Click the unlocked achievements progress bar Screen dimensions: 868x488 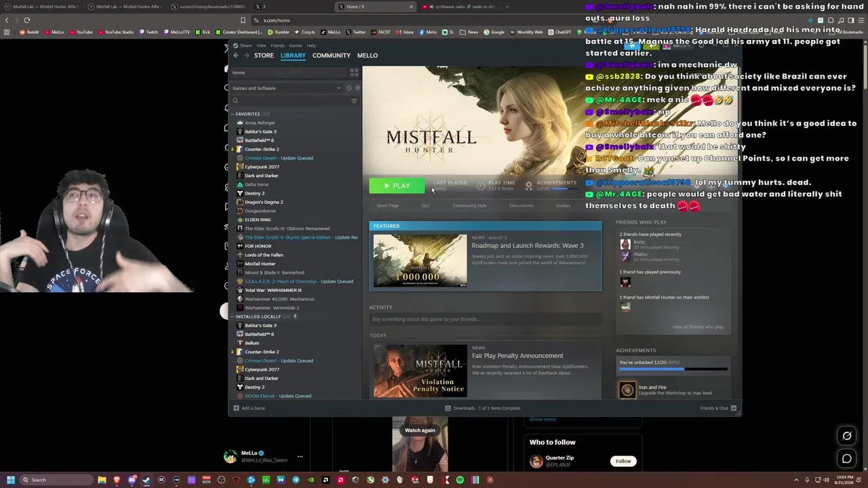(x=673, y=369)
